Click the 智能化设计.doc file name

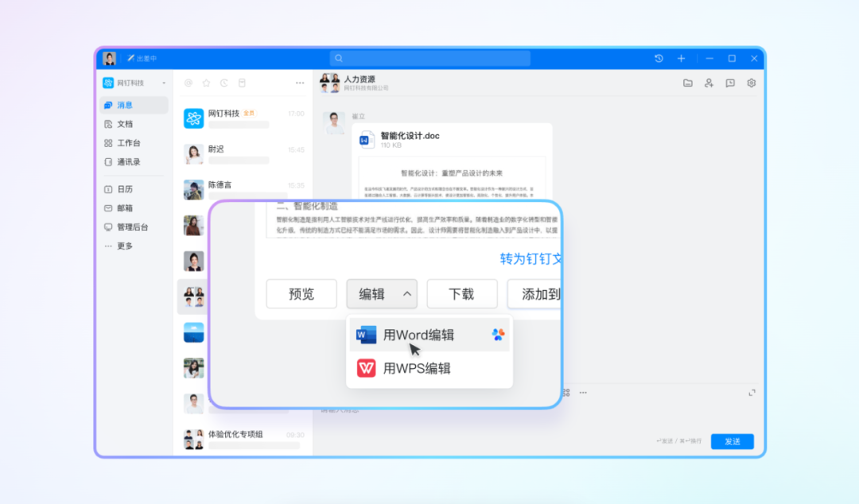point(410,136)
